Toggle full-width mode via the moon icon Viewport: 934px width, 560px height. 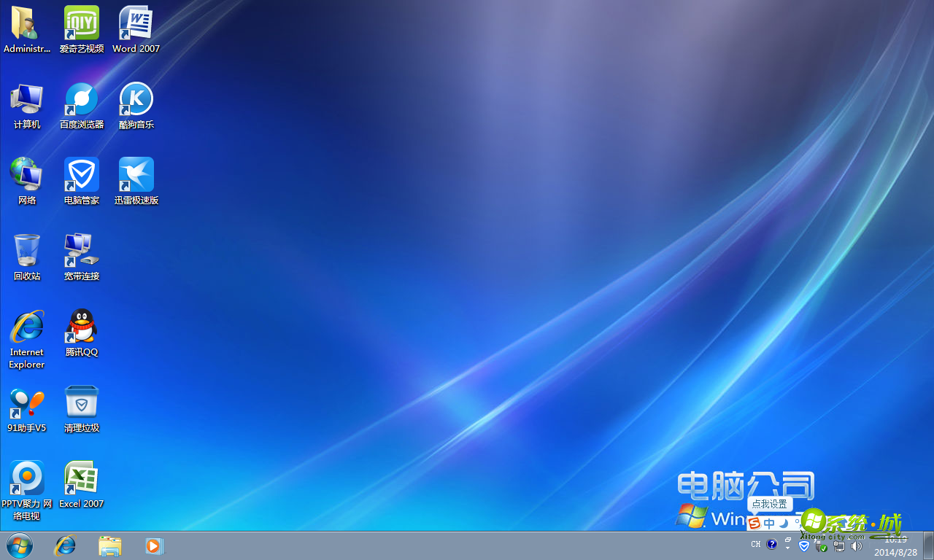pyautogui.click(x=782, y=523)
